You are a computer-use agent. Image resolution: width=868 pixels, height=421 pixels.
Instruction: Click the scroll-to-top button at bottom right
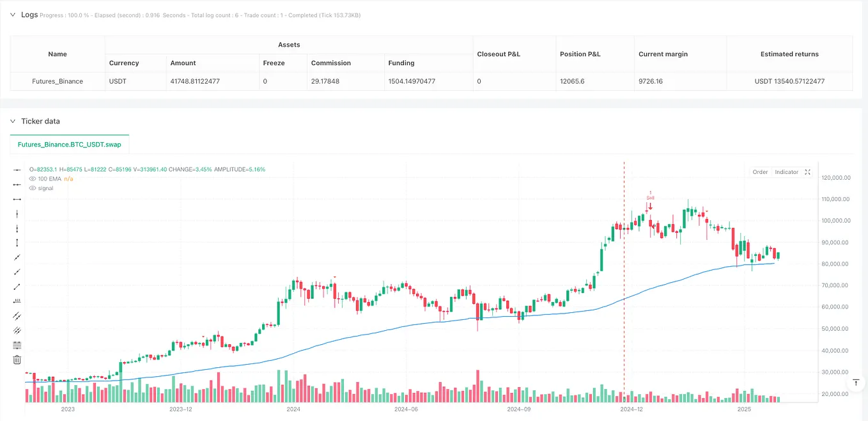click(x=856, y=382)
